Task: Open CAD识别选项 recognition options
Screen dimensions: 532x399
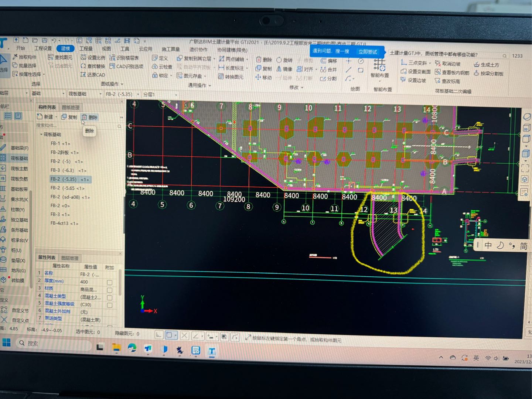Action: [126, 66]
